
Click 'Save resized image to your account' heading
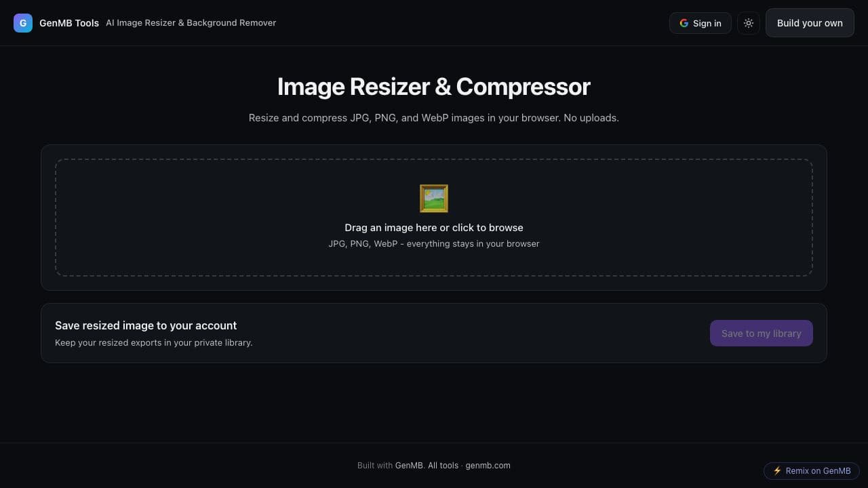point(146,326)
